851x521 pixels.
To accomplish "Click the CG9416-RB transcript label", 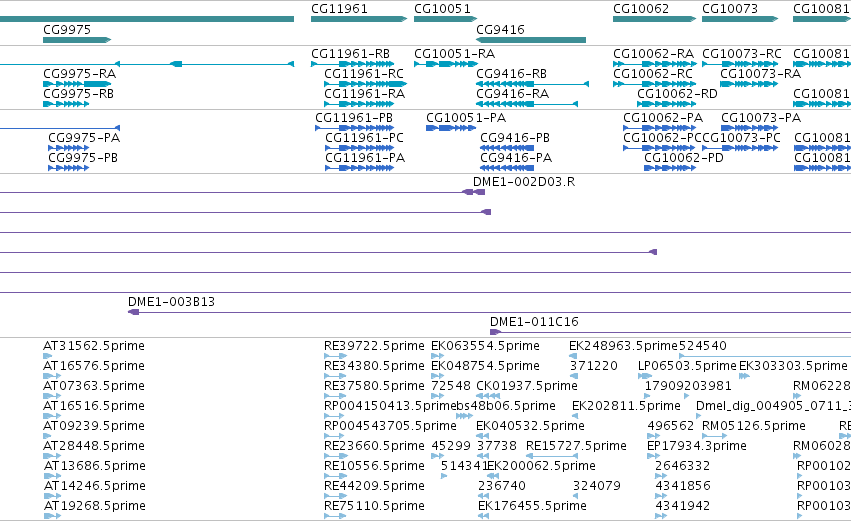I will point(511,74).
